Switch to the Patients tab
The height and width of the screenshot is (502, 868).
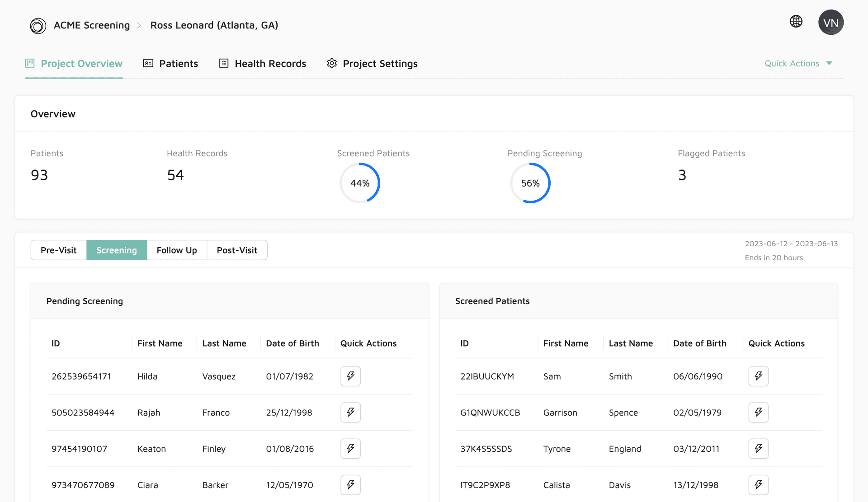coord(170,64)
